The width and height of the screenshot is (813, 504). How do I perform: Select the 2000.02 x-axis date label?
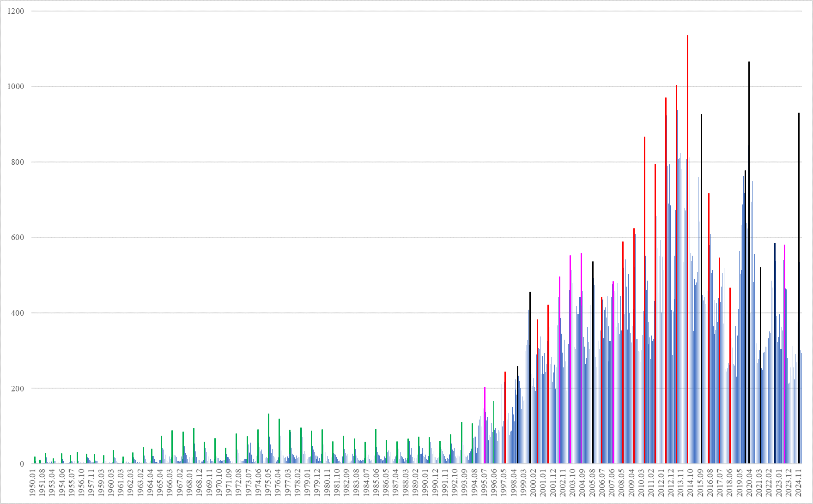click(x=532, y=483)
